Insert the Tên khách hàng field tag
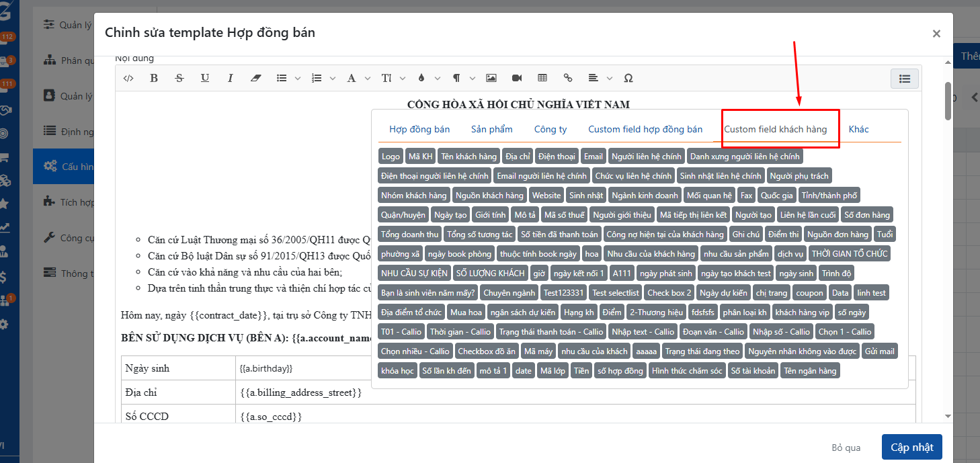Screen dimensions: 980x463 (469, 157)
